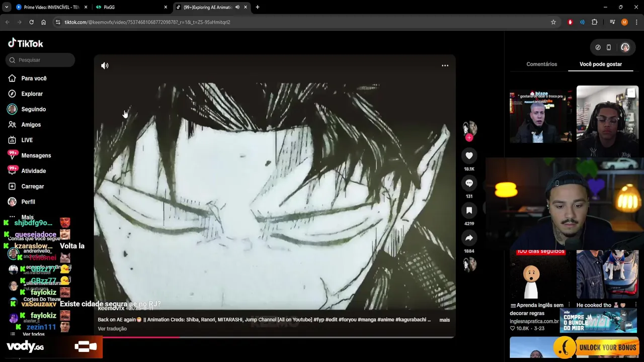Image resolution: width=644 pixels, height=362 pixels.
Task: Open Perfil page
Action: [28, 202]
